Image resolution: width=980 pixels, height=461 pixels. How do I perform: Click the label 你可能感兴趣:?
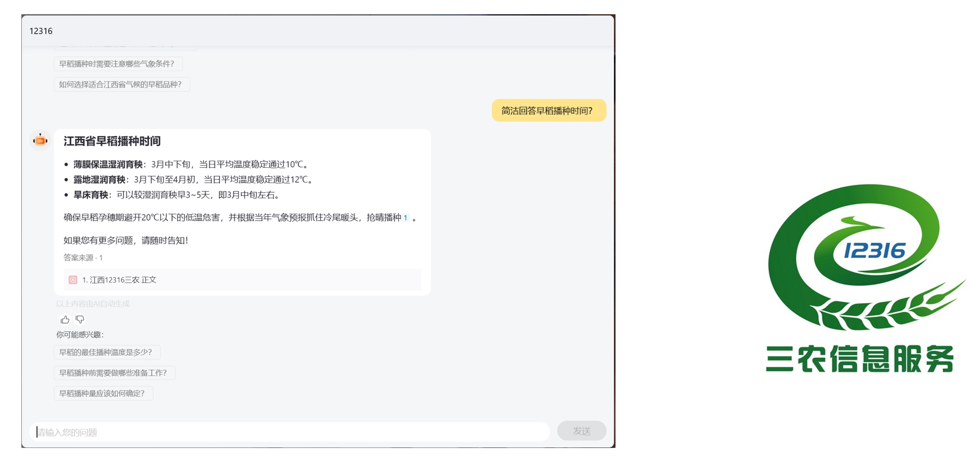[80, 335]
